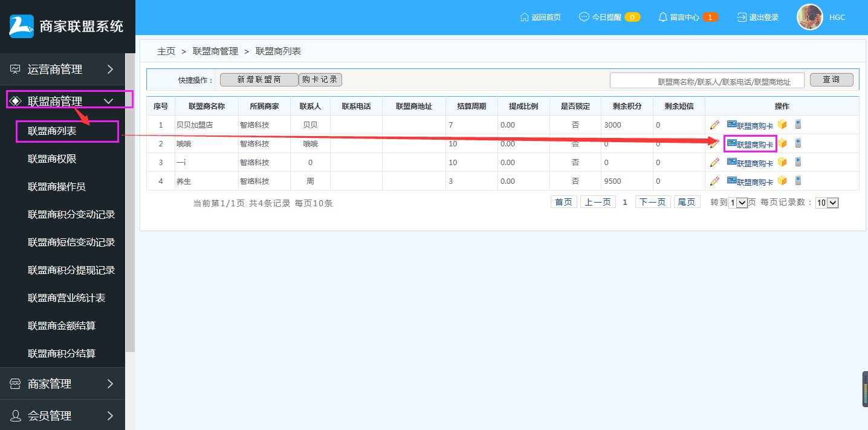Viewport: 868px width, 430px height.
Task: Click the yellow box icon in 养生 row
Action: [782, 181]
